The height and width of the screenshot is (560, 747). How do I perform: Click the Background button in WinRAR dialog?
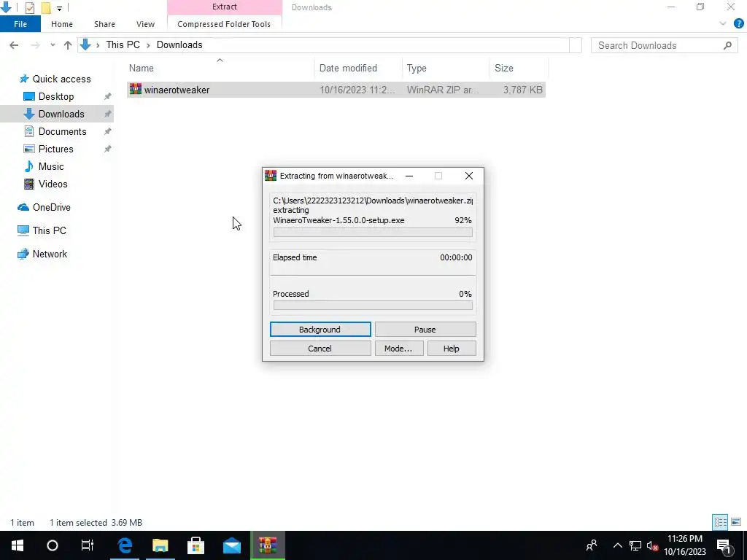(320, 330)
